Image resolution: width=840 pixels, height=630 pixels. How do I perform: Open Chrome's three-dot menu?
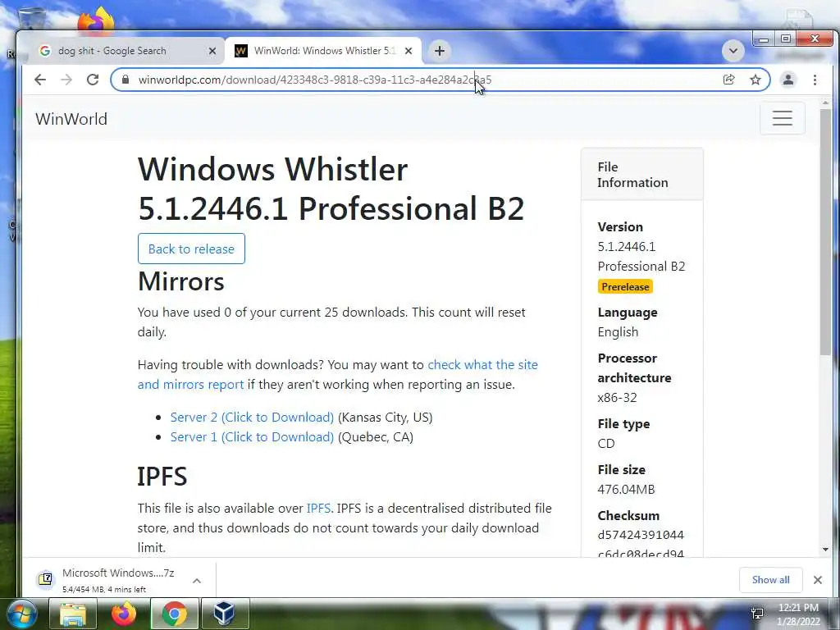click(815, 80)
